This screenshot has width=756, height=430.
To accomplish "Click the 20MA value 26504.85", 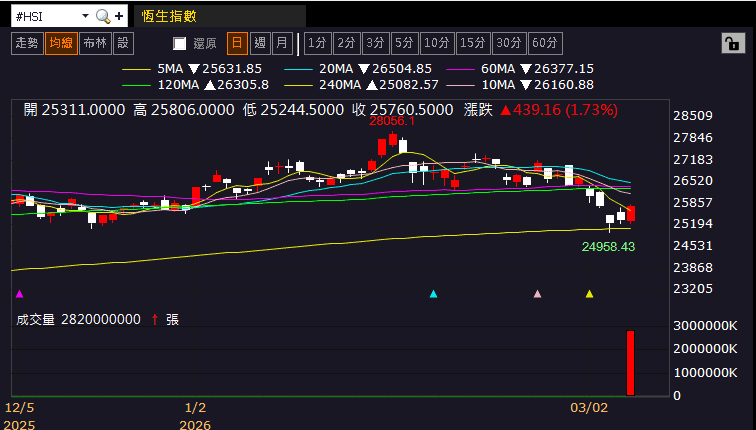I will [x=401, y=69].
